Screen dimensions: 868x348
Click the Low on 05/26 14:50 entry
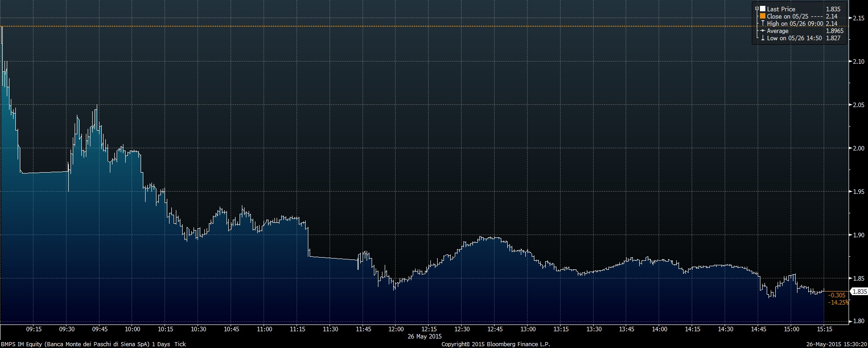click(794, 38)
